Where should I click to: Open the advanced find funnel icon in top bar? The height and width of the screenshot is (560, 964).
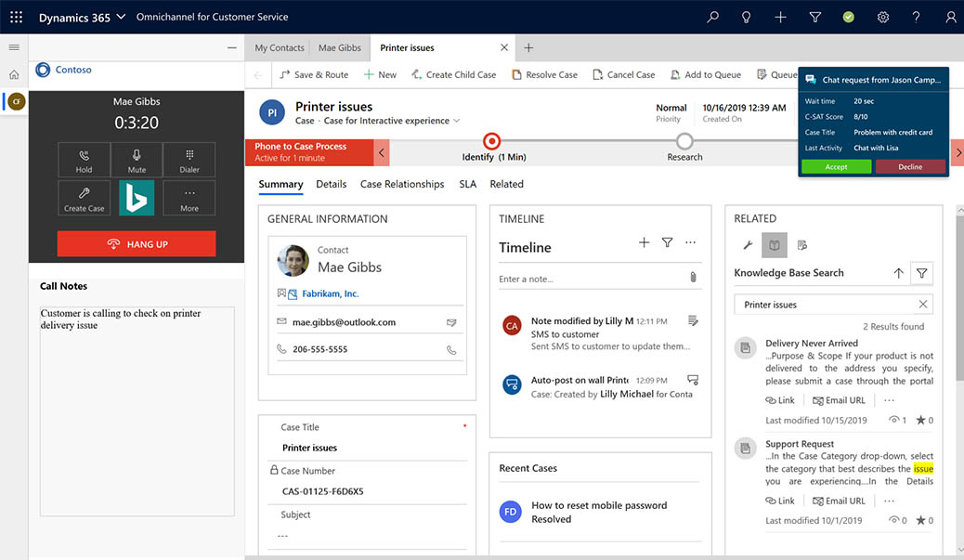point(814,18)
